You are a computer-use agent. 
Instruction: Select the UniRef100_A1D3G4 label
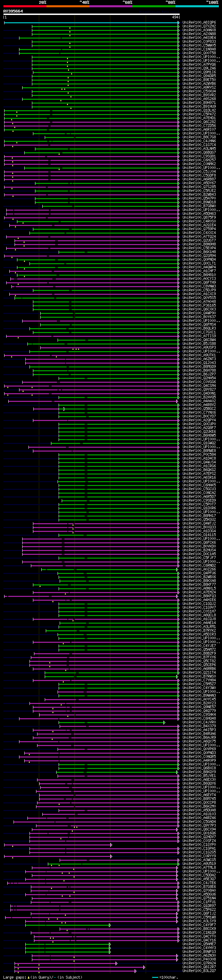tap(199, 531)
